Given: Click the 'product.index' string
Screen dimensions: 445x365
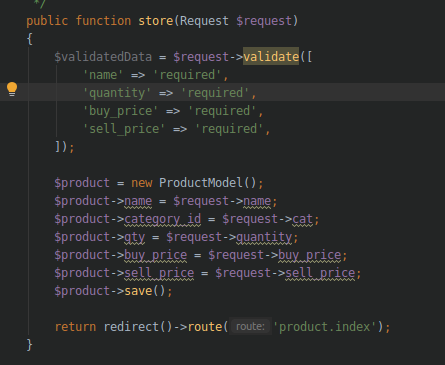Looking at the screenshot, I should coord(325,327).
